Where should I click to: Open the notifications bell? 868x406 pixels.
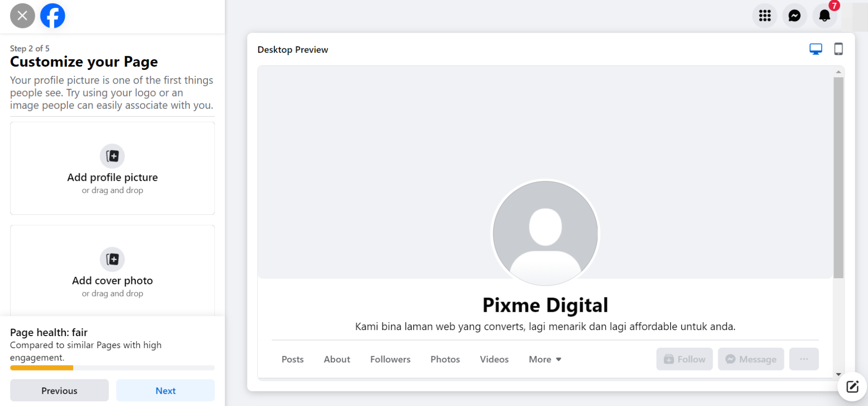tap(825, 16)
